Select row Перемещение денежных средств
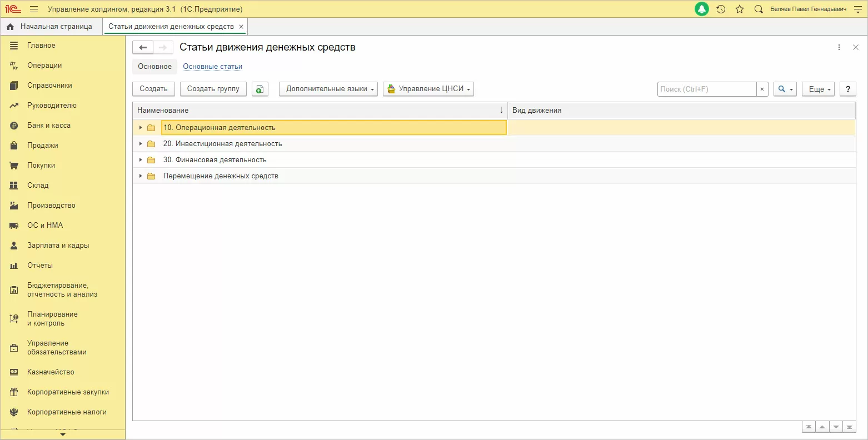 pyautogui.click(x=494, y=176)
